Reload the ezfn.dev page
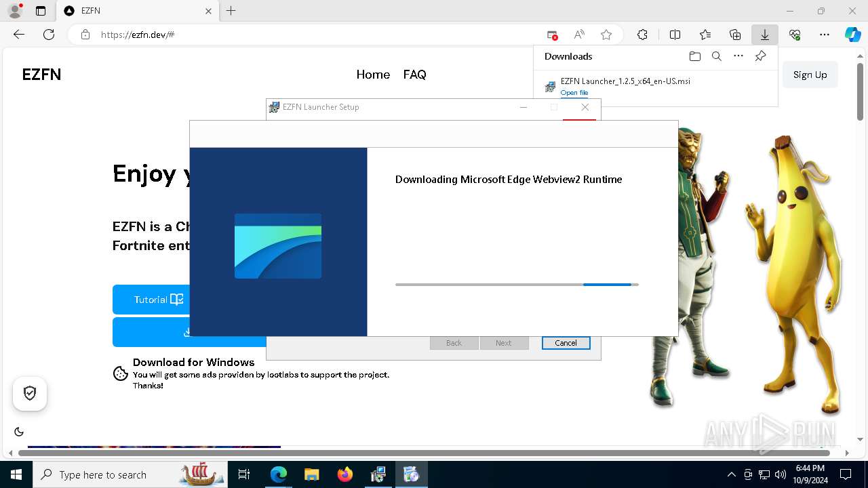 pos(49,35)
